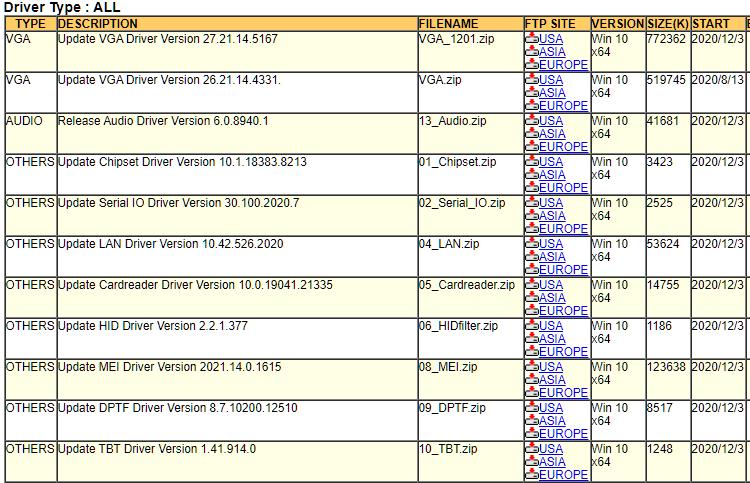Click the download icon beside EUROPE for 09_DPTF.zip
This screenshot has width=750, height=483.
(x=532, y=434)
